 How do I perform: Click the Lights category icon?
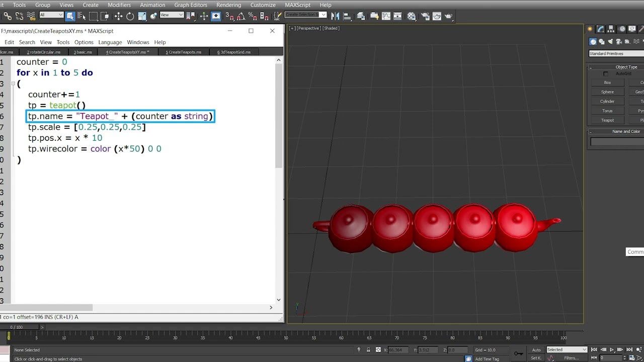[x=610, y=42]
